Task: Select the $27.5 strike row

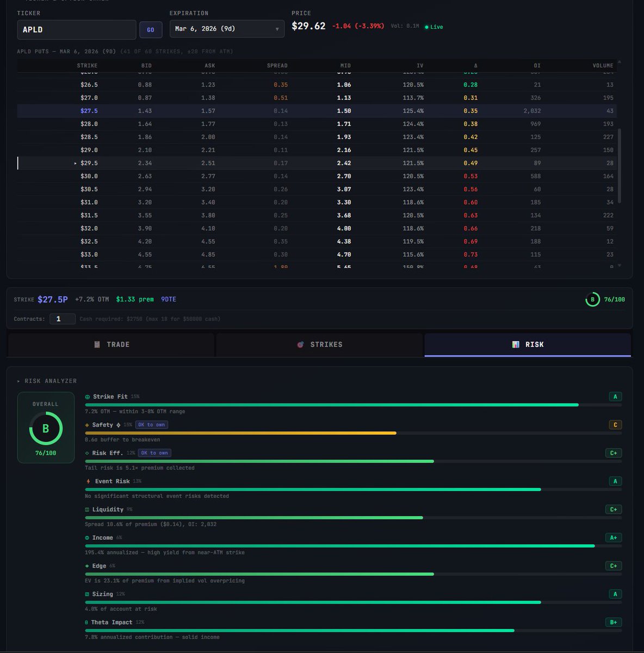Action: coord(317,111)
